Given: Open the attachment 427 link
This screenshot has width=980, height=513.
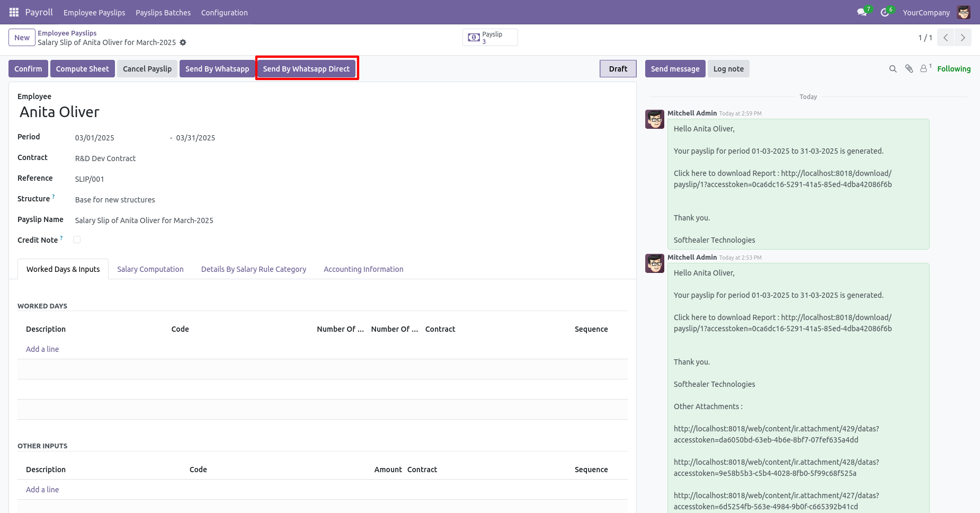Looking at the screenshot, I should (x=776, y=501).
